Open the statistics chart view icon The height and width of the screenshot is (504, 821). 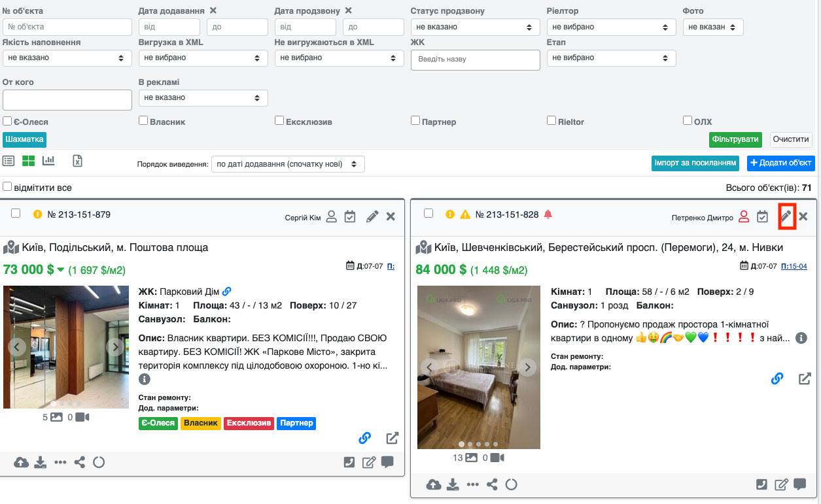coord(48,161)
